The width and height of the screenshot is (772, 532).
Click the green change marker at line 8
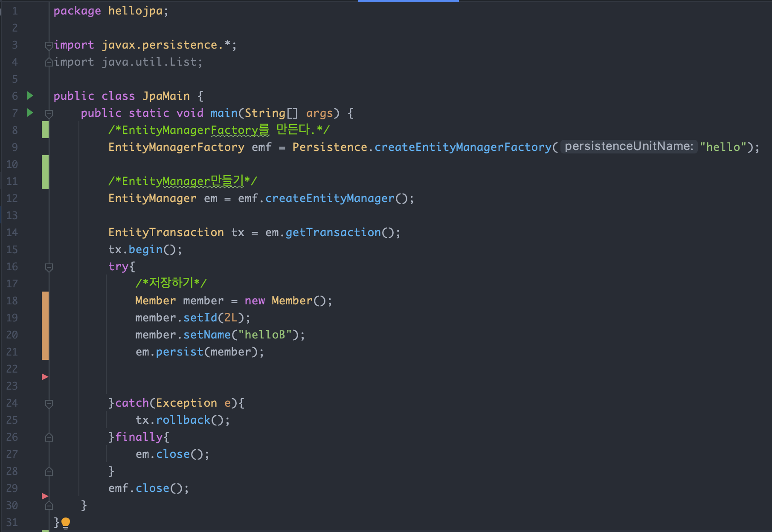[x=45, y=130]
